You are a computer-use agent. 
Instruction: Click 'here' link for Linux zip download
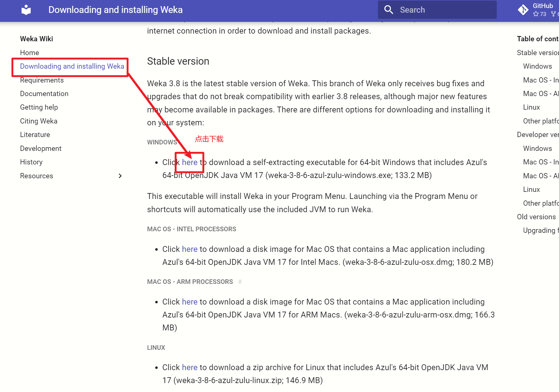coord(190,367)
